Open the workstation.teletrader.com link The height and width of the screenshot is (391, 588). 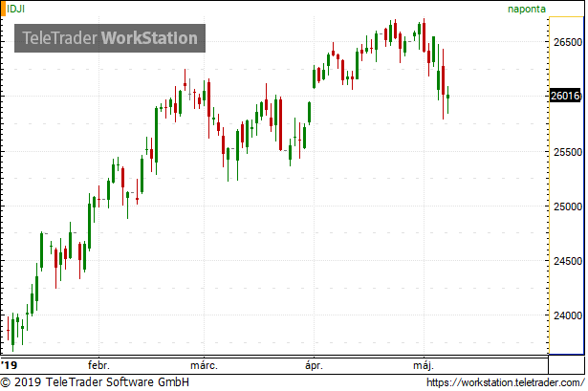coord(506,382)
